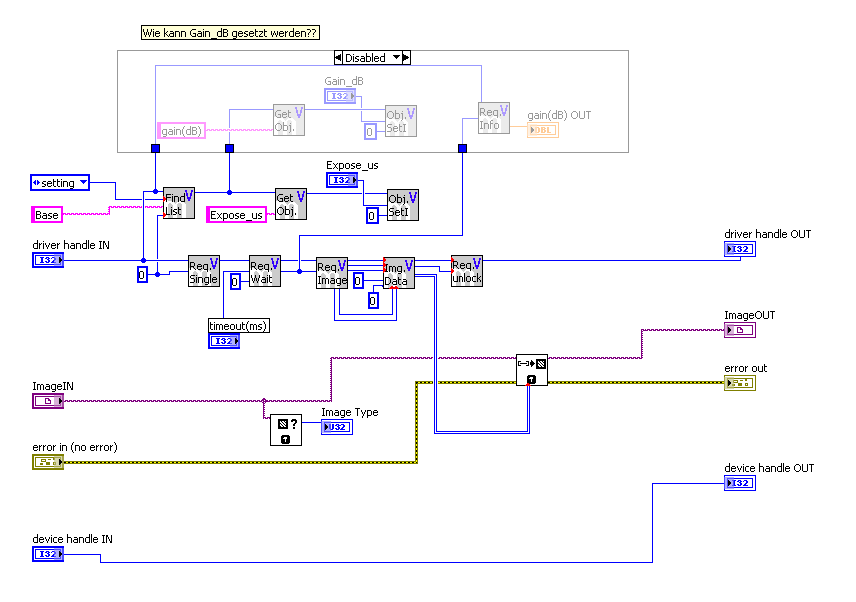Click the driver handle OUT I32 terminal

(x=740, y=249)
